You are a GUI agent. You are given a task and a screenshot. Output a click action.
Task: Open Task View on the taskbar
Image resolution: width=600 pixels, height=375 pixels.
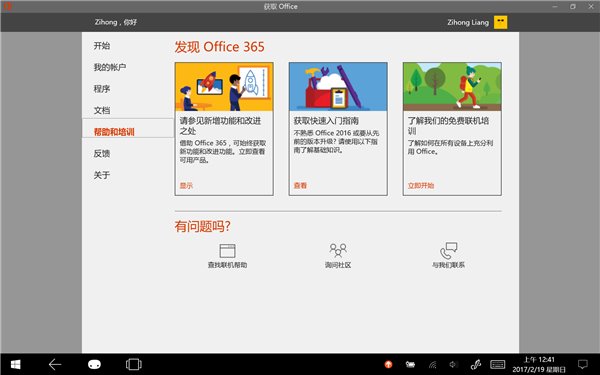click(x=134, y=364)
